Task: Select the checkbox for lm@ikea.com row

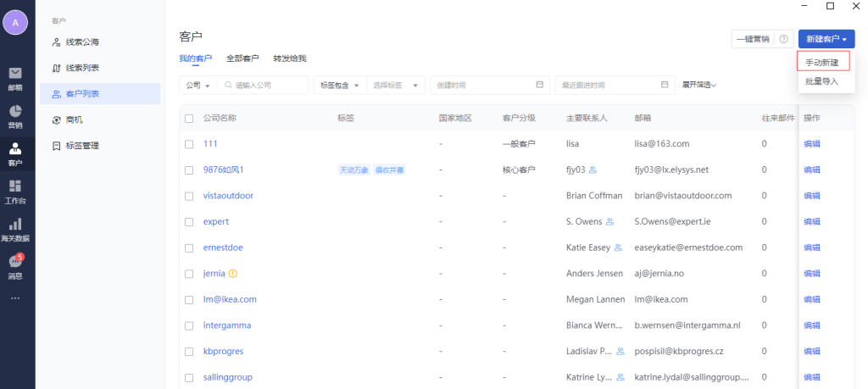Action: coord(189,299)
